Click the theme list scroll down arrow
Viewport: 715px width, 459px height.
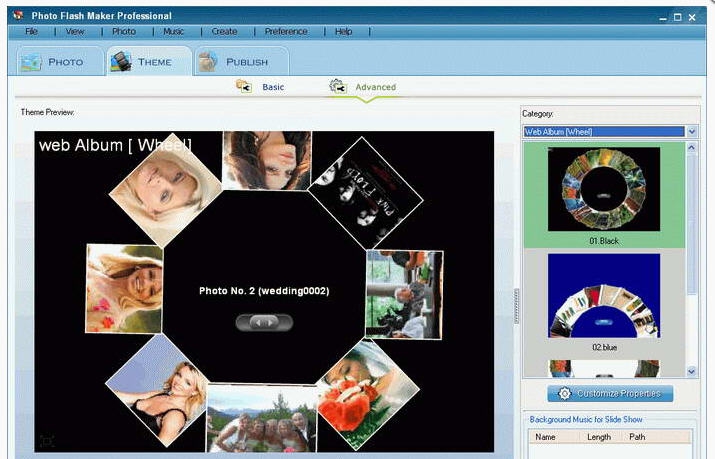(691, 371)
